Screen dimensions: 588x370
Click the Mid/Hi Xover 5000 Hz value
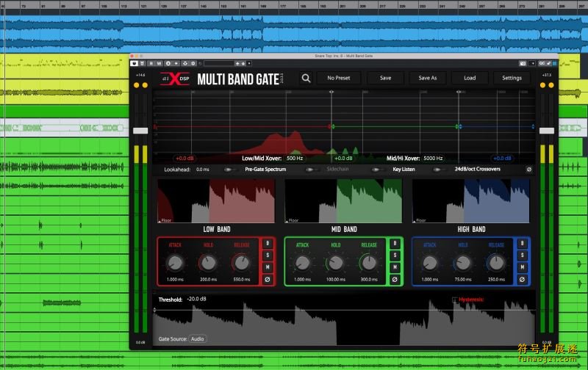click(x=433, y=159)
